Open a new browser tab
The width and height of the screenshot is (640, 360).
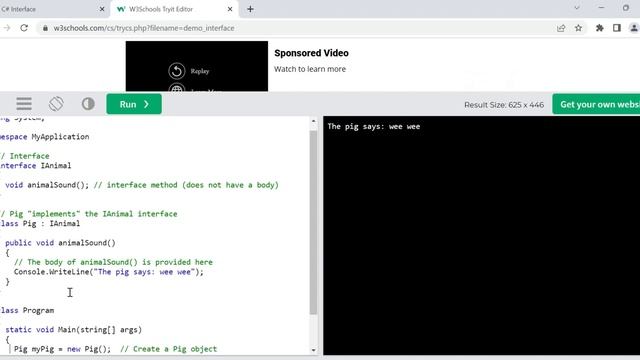[250, 9]
